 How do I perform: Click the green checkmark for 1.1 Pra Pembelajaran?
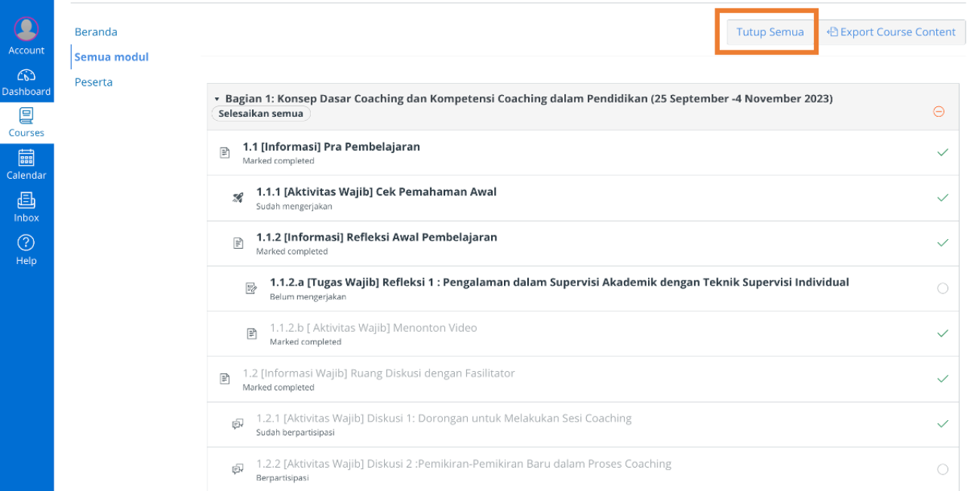point(942,152)
